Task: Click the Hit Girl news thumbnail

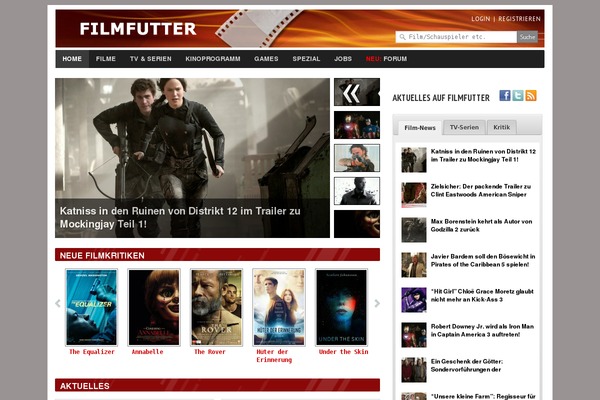Action: 414,300
